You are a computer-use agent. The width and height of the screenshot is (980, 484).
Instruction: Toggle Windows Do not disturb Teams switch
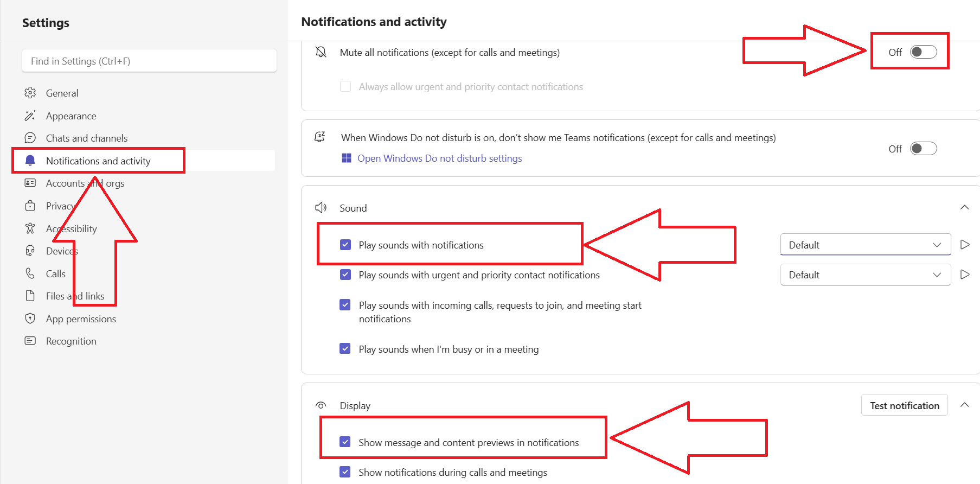point(924,149)
